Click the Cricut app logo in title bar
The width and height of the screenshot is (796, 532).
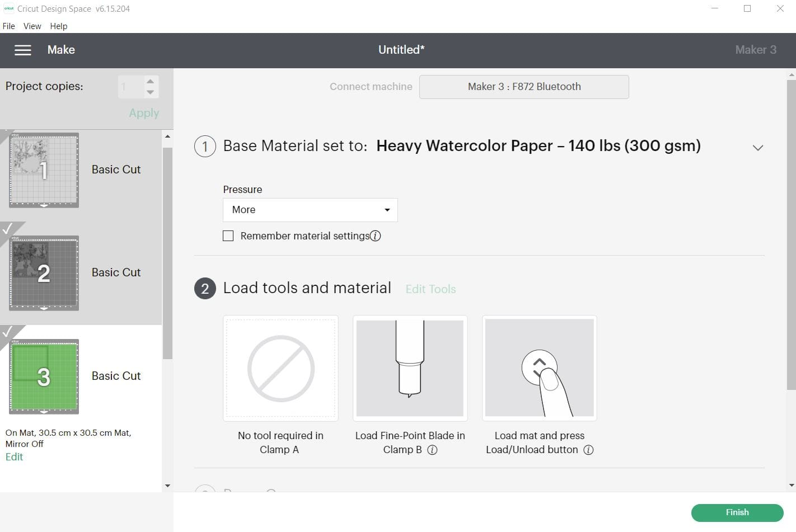point(8,8)
